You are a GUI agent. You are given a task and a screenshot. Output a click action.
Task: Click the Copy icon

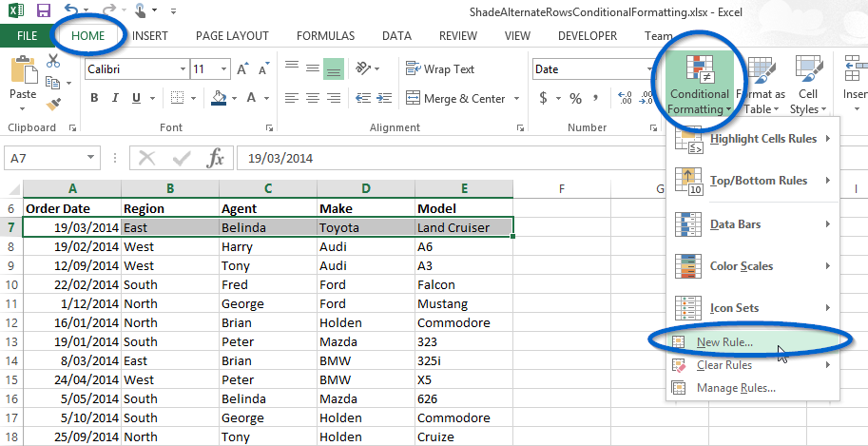click(x=52, y=83)
